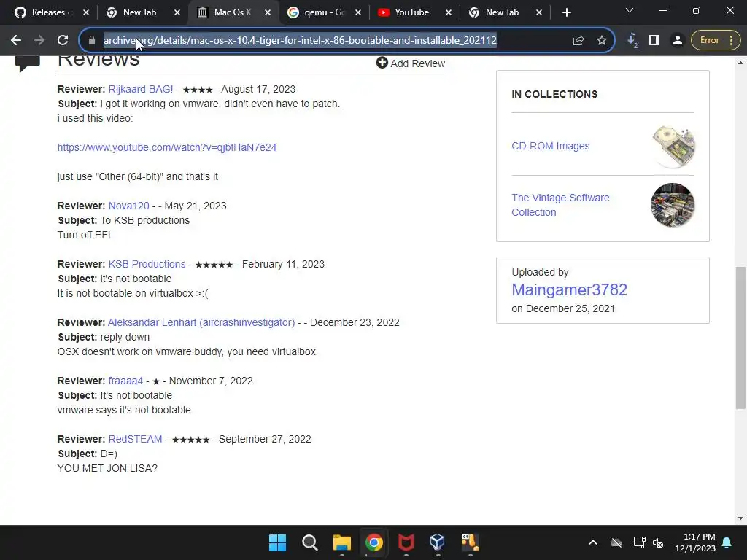This screenshot has height=560, width=747.
Task: Bookmark this page with the star icon
Action: [602, 41]
